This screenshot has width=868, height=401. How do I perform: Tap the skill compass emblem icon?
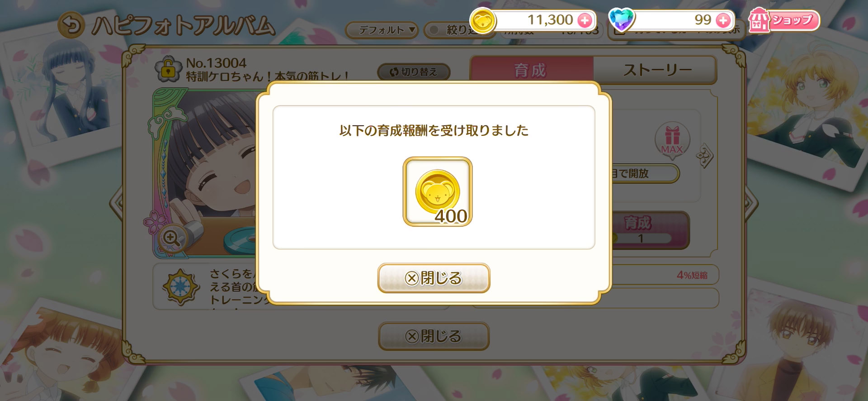[181, 286]
